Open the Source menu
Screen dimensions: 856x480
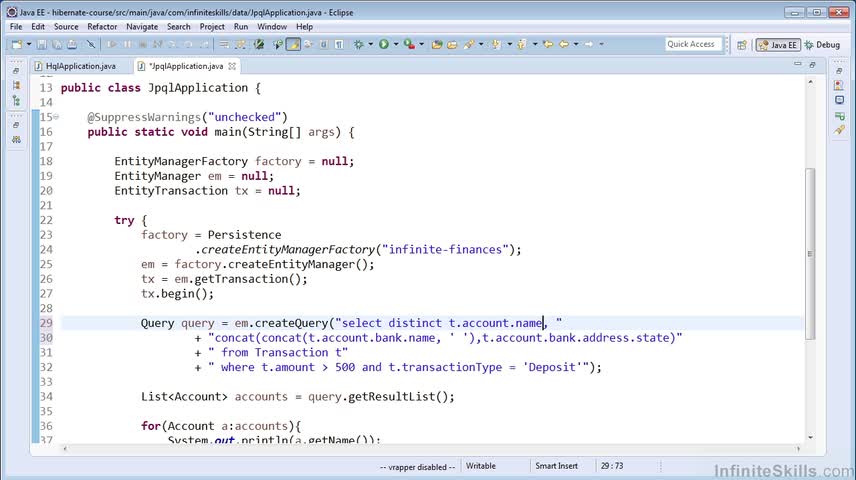coord(66,26)
